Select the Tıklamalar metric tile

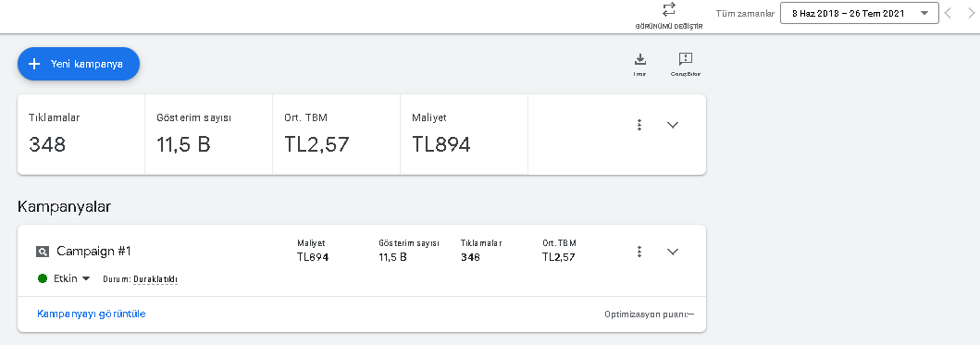point(81,134)
